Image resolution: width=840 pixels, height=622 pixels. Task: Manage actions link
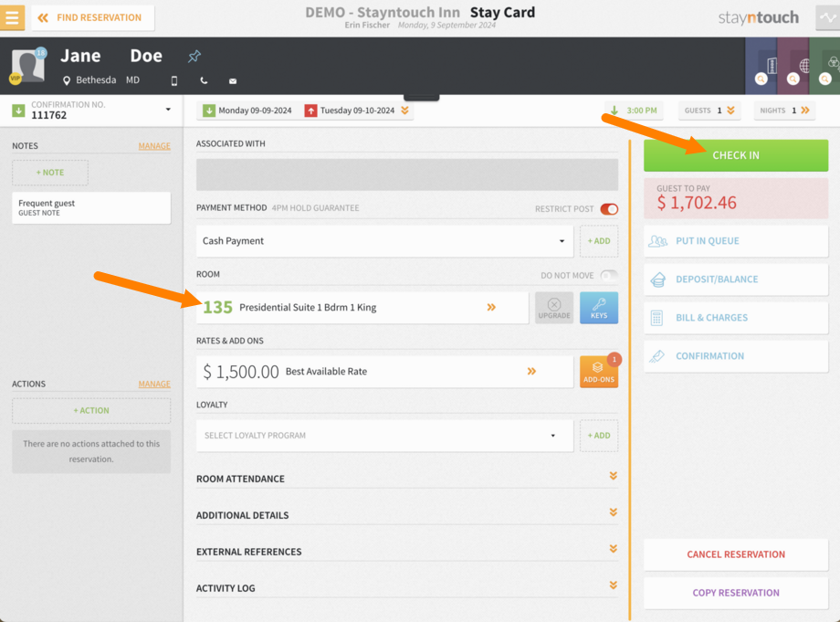(154, 385)
